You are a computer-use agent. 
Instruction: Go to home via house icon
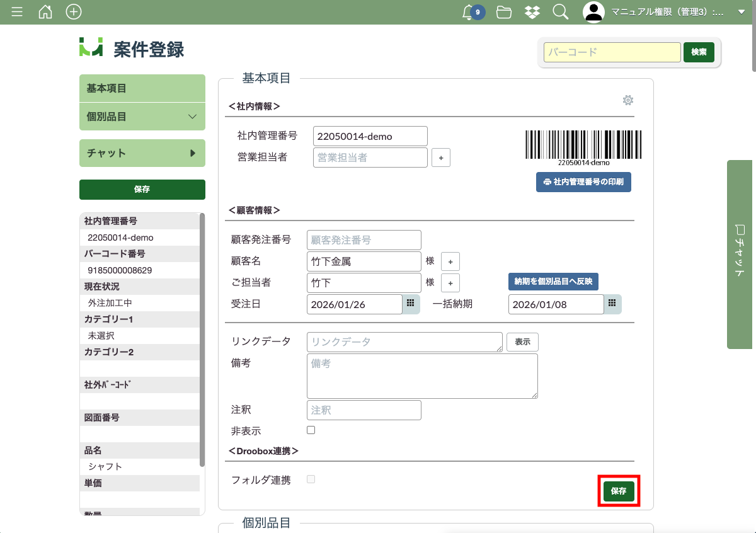click(45, 12)
